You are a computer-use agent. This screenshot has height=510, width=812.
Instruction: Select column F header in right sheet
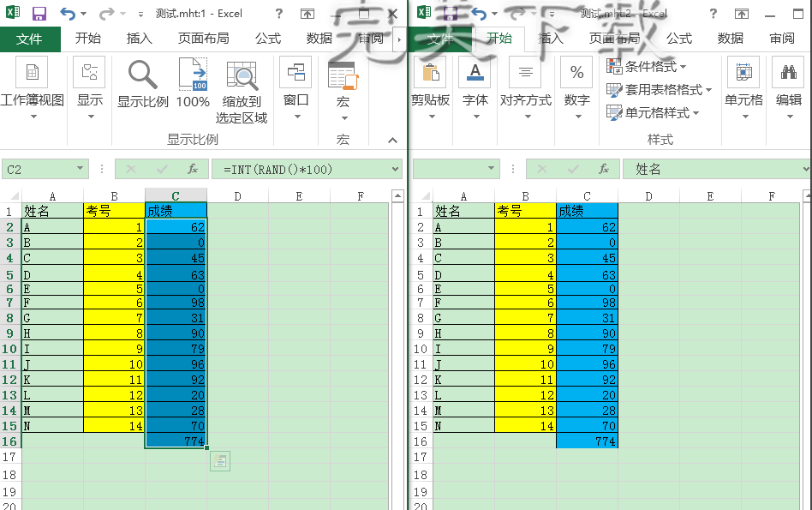(x=772, y=196)
